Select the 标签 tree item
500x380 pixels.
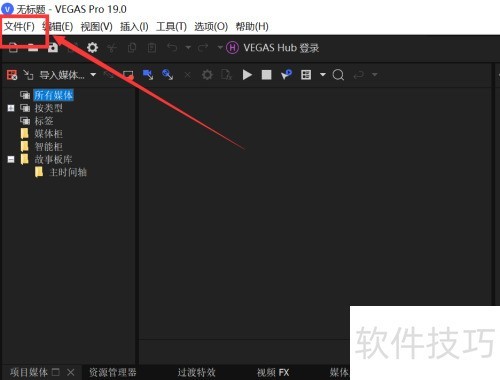[44, 121]
